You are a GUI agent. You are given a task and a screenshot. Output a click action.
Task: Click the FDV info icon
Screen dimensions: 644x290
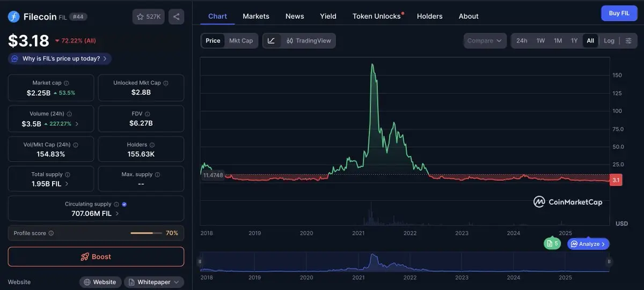[x=148, y=114]
